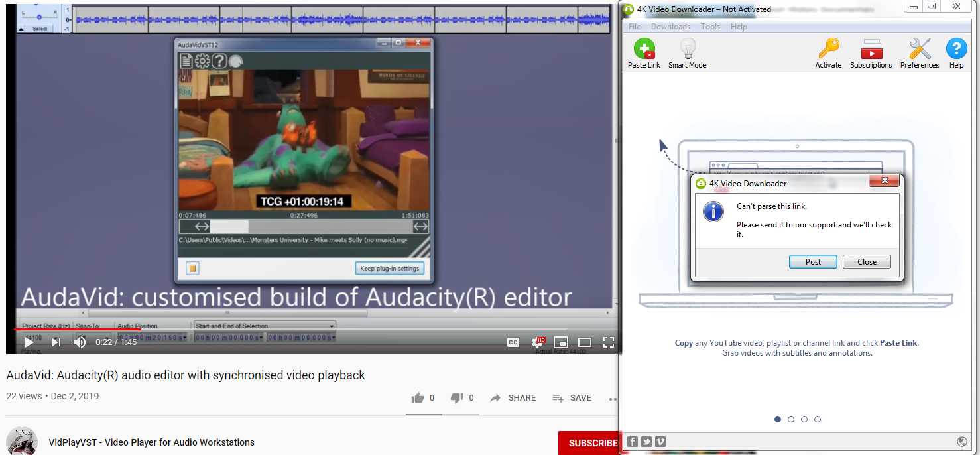Click the red video progress bar
The image size is (980, 455).
pyautogui.click(x=73, y=329)
